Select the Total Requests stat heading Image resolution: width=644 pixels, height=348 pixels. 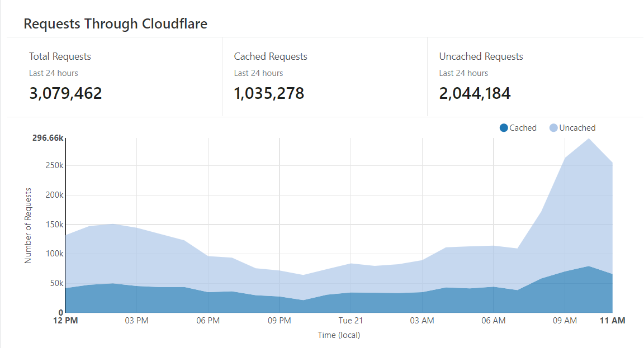[x=60, y=56]
